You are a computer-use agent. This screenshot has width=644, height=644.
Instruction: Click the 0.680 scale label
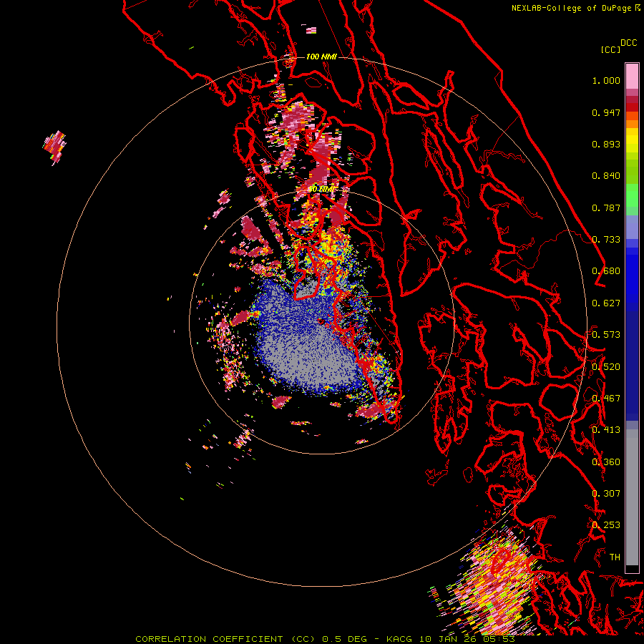tap(606, 271)
